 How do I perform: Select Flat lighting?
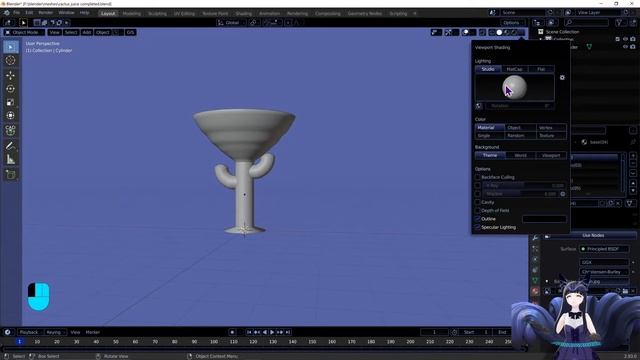(x=541, y=69)
